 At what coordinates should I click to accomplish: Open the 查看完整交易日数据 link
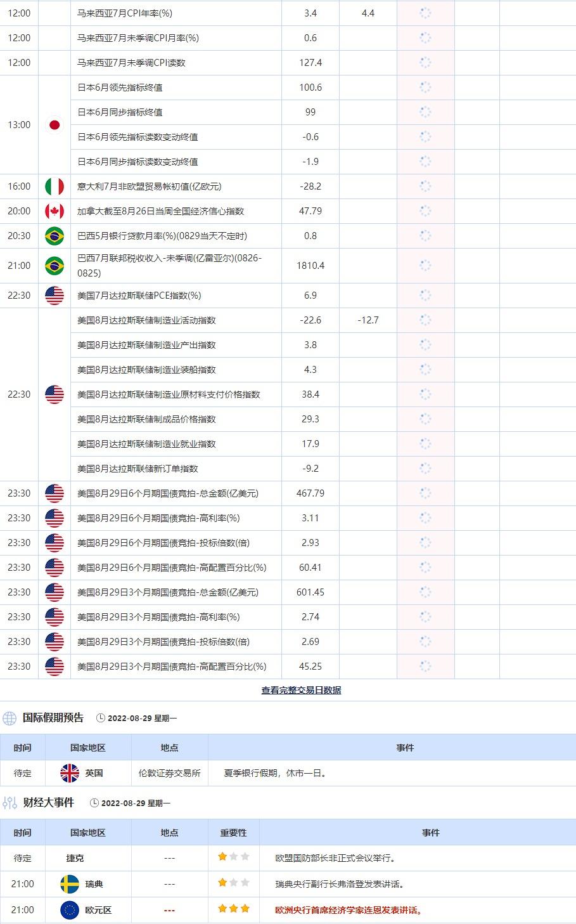[301, 690]
